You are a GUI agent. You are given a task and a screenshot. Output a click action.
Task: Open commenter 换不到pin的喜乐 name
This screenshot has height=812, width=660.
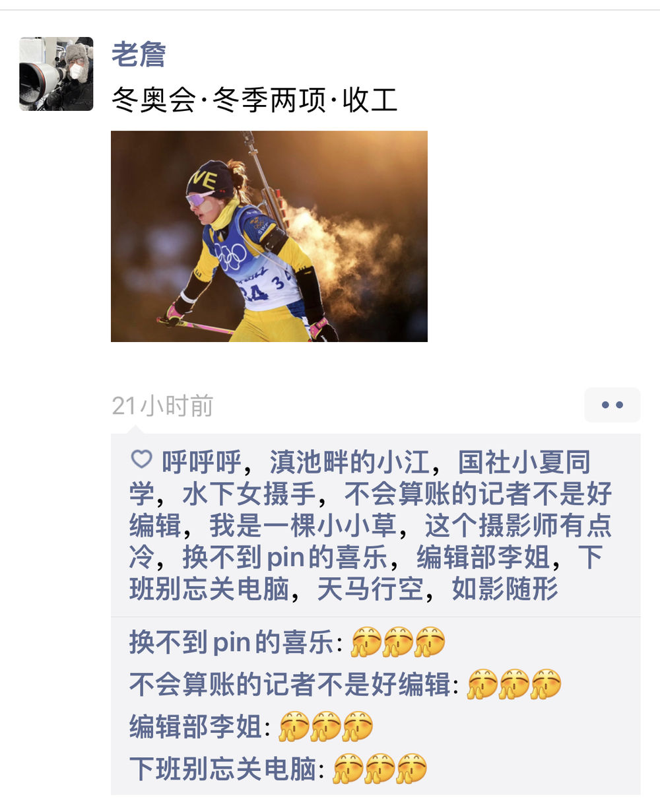click(x=232, y=642)
